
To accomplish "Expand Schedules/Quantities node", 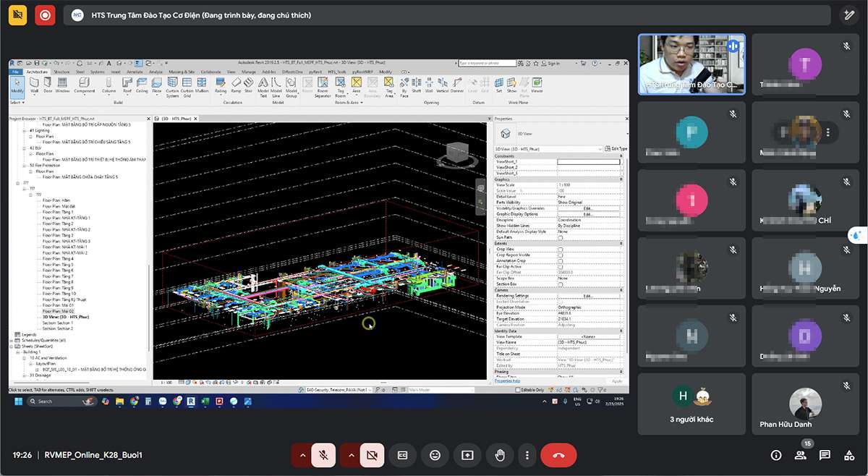I will point(12,340).
